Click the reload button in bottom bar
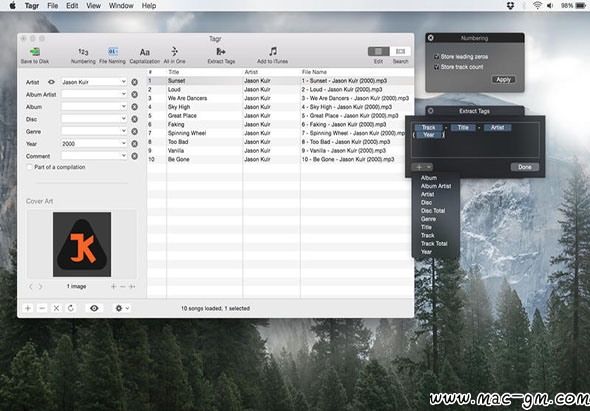Viewport: 590px width, 411px height. coord(71,308)
